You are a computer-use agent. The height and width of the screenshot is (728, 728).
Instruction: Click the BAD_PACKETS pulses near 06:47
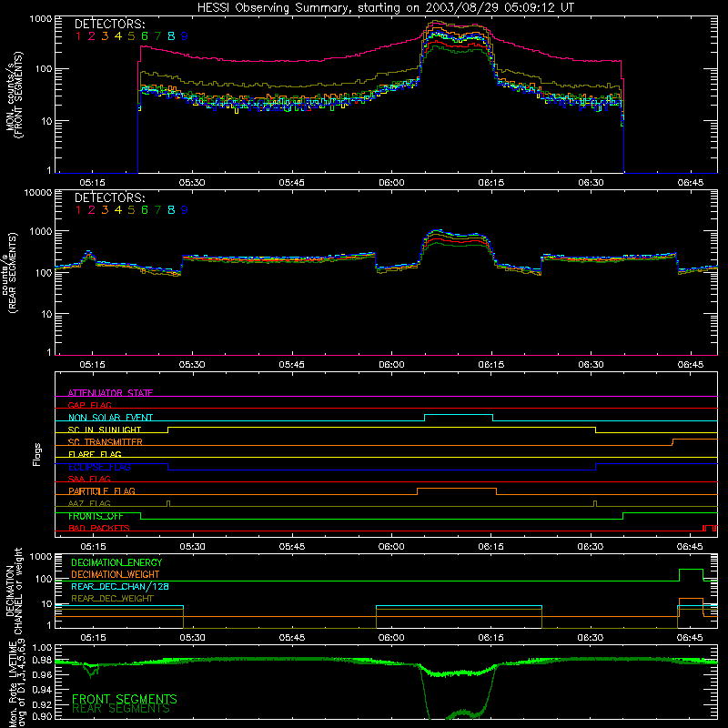[x=710, y=528]
